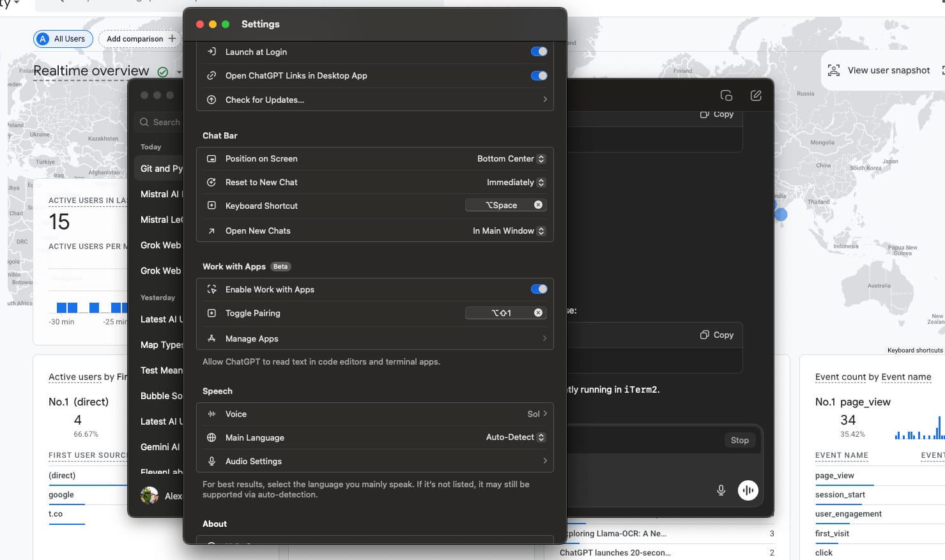
Task: Click the Launch at Login icon
Action: click(211, 52)
